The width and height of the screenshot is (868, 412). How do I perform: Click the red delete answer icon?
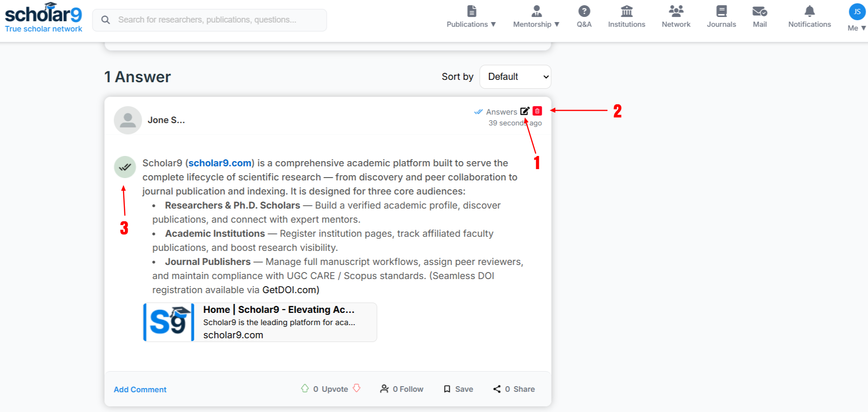538,111
